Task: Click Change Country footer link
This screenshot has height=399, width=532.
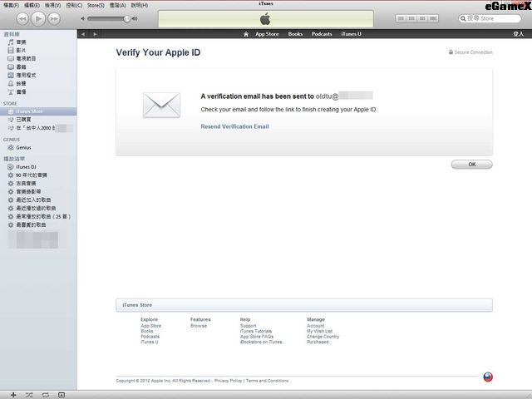Action: tap(323, 337)
